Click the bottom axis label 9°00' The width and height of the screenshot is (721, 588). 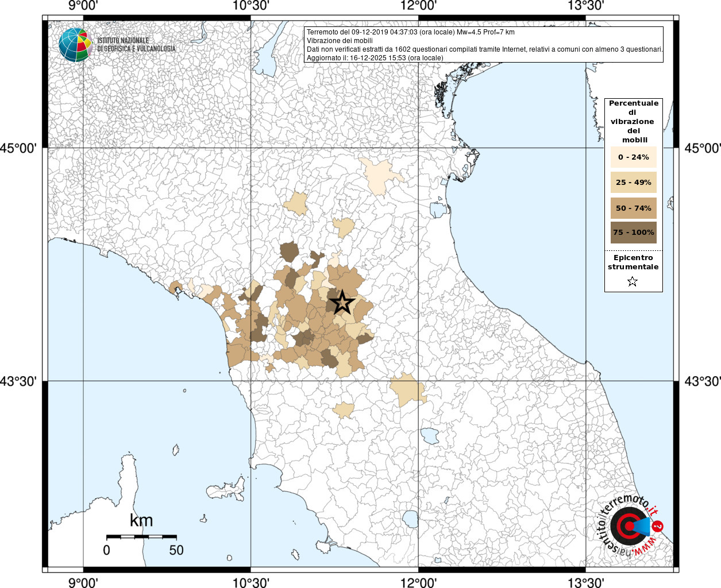[x=83, y=582]
